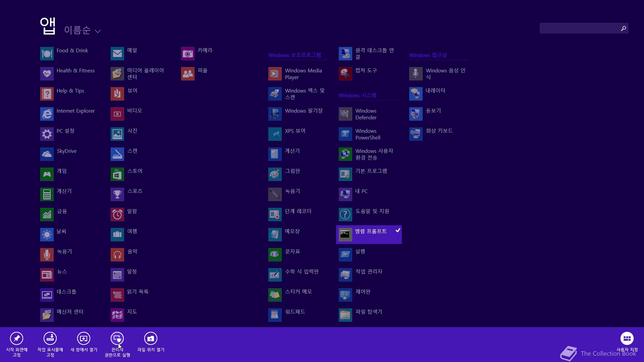Open 도움말 및 지원 label
This screenshot has width=644, height=362.
pos(372,211)
